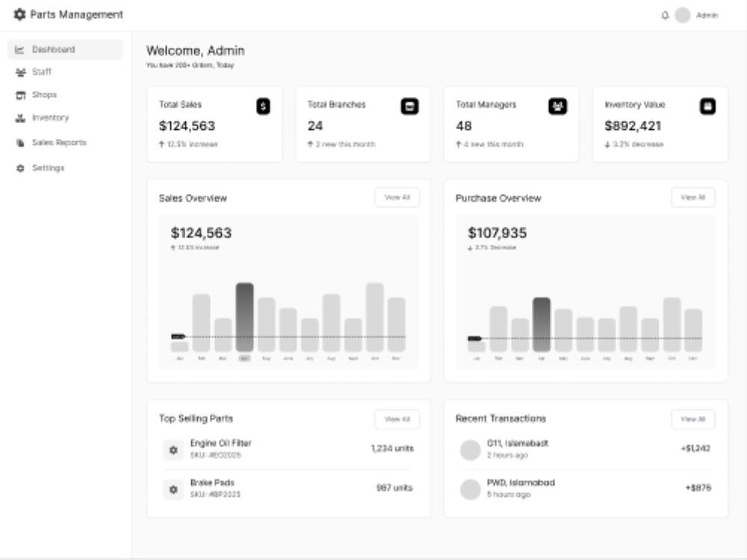Viewport: 747px width, 560px height.
Task: Click the 3.2% decrease label
Action: (x=633, y=144)
